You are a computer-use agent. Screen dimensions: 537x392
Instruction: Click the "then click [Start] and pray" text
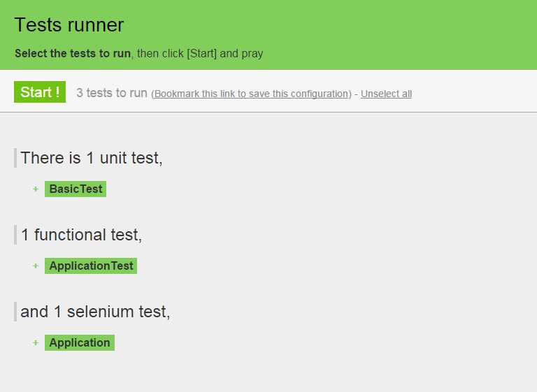pyautogui.click(x=199, y=54)
